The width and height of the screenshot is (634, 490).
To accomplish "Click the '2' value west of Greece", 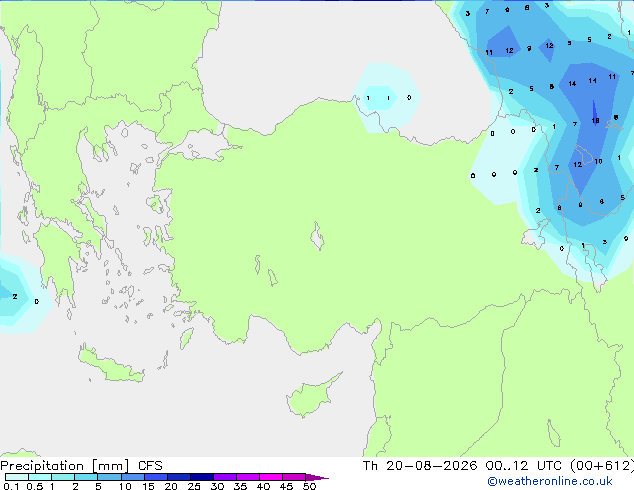I will (x=15, y=296).
